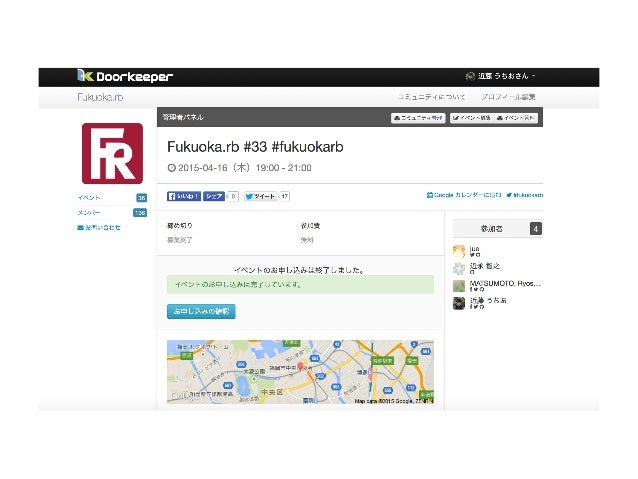Click the event edit button with pencil icon
This screenshot has height=479, width=638.
472,118
